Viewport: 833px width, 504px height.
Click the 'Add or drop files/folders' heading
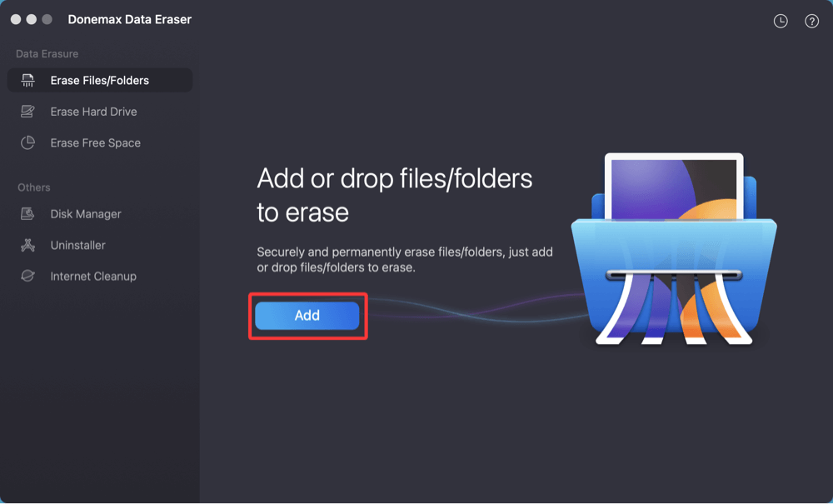tap(394, 195)
